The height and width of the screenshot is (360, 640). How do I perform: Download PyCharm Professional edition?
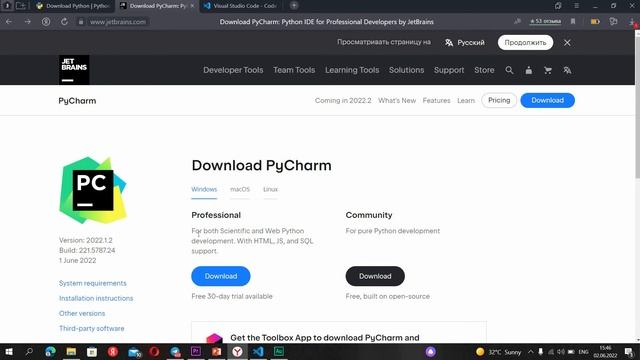coord(221,276)
